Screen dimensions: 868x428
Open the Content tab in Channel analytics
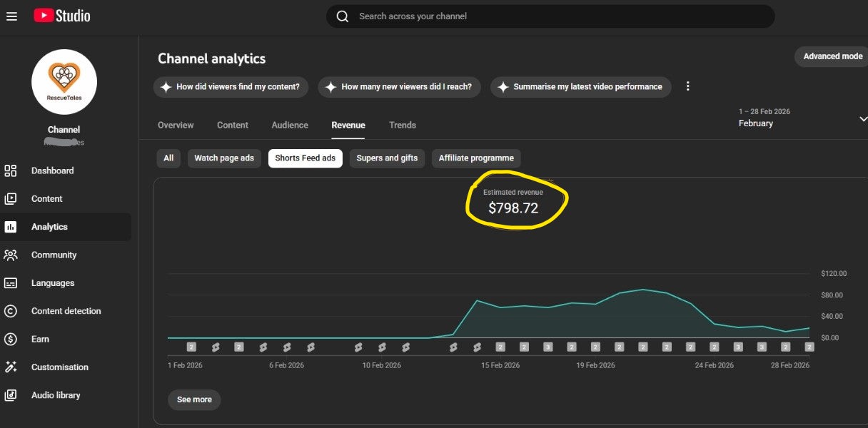[x=233, y=125]
